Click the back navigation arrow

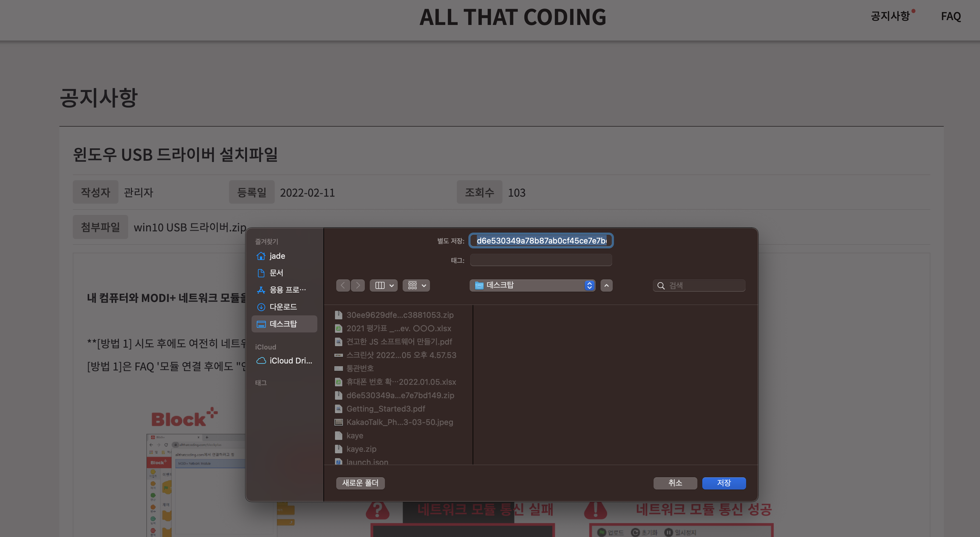pos(343,285)
